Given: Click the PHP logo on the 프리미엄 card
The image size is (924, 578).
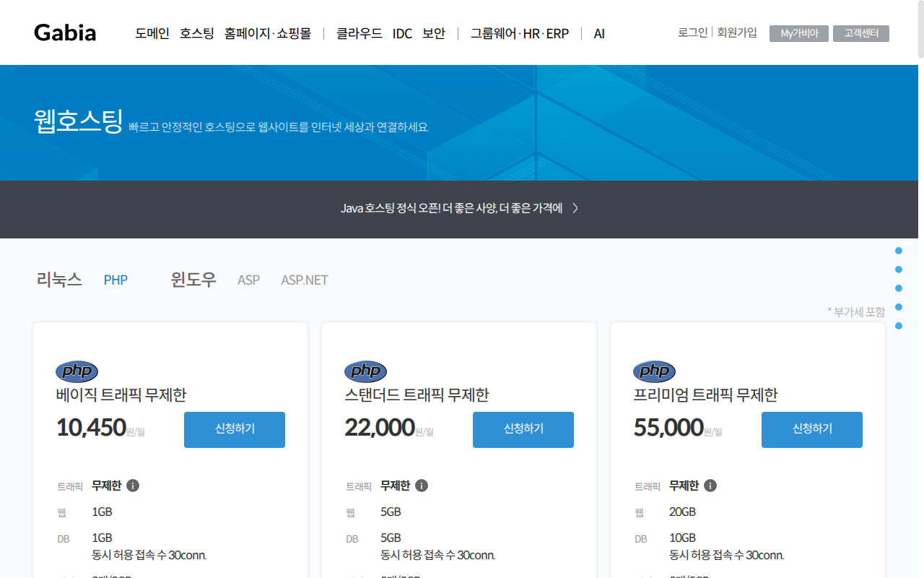Looking at the screenshot, I should (655, 371).
